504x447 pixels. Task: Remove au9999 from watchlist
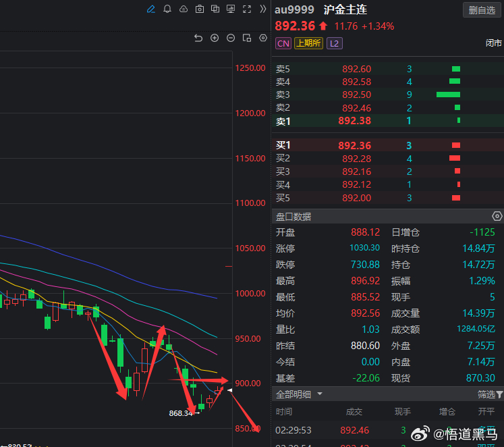[x=482, y=10]
